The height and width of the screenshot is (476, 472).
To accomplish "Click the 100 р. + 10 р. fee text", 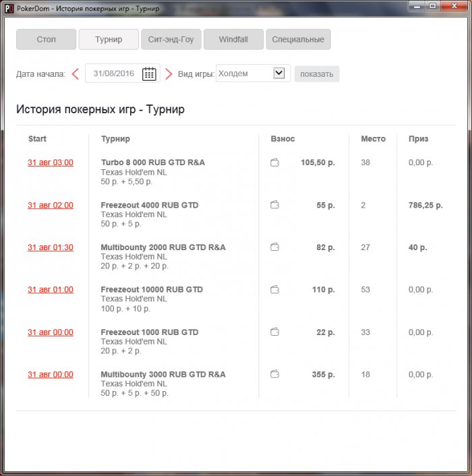I will 125,308.
